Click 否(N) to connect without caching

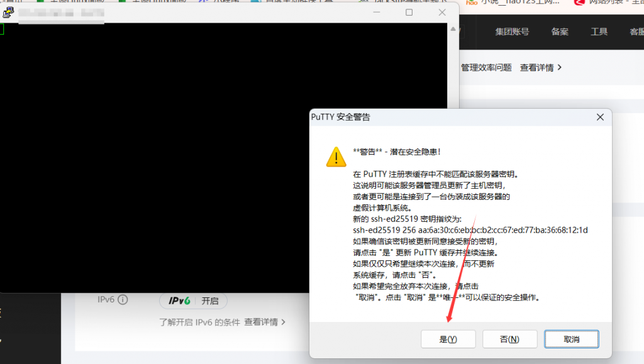click(x=509, y=339)
